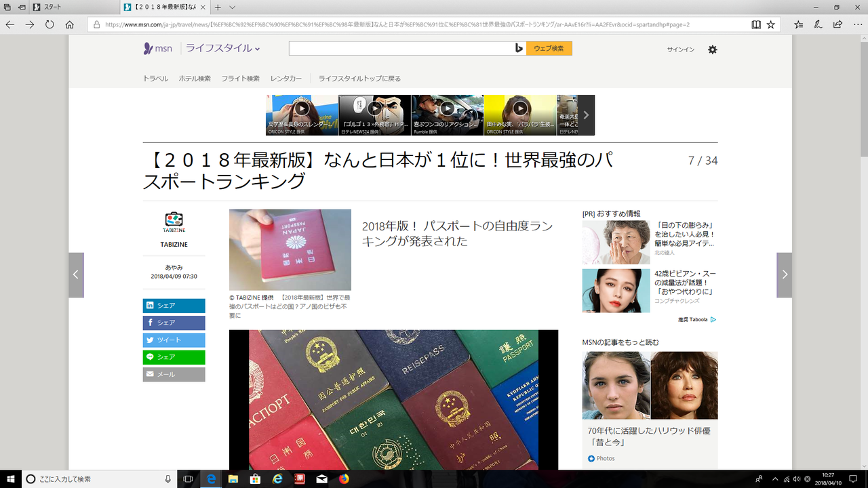Open the フライト検索 menu item
Image resolution: width=868 pixels, height=488 pixels.
(x=240, y=79)
